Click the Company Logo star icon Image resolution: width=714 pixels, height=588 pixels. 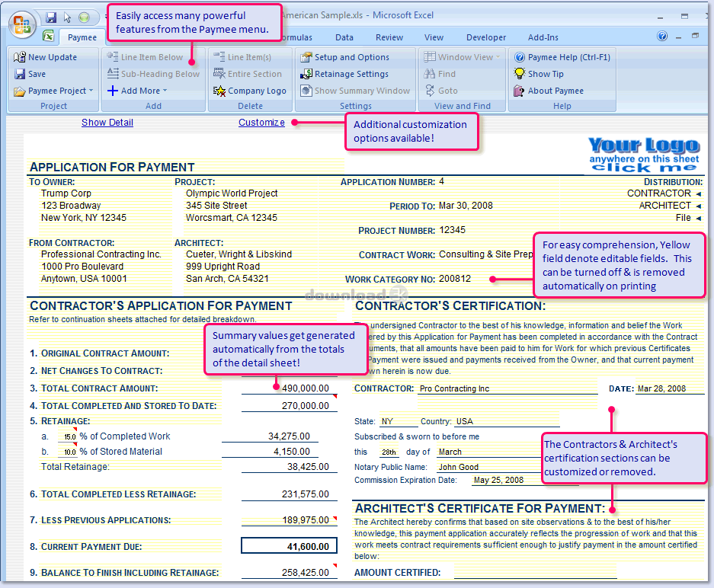[x=219, y=91]
